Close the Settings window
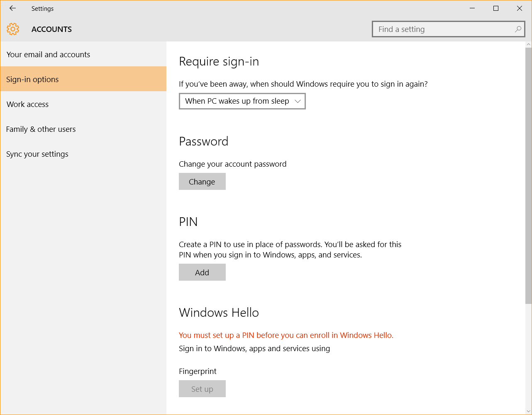This screenshot has width=532, height=415. (x=520, y=8)
